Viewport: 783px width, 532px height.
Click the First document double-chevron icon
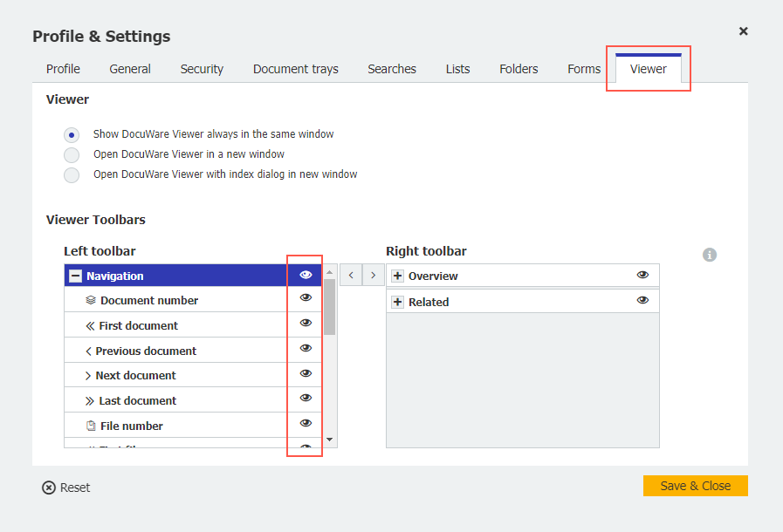[x=90, y=326]
